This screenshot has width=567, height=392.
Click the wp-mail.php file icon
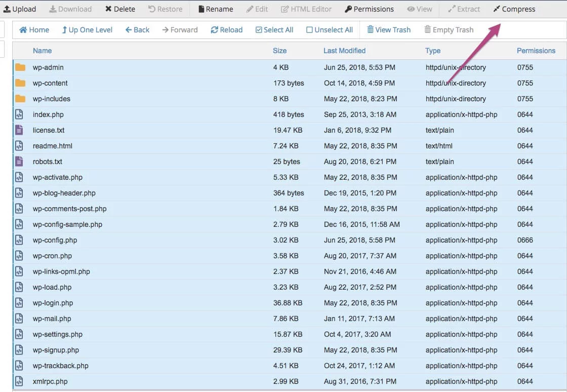coord(19,319)
